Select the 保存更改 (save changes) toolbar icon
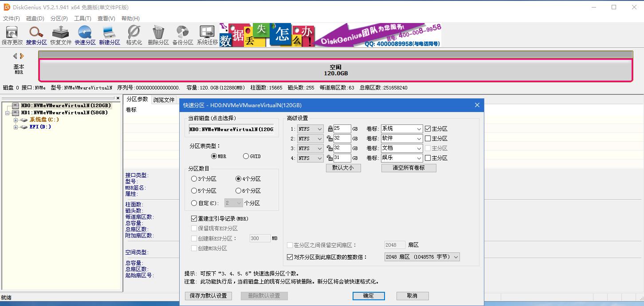Image resolution: width=644 pixels, height=306 pixels. (12, 35)
